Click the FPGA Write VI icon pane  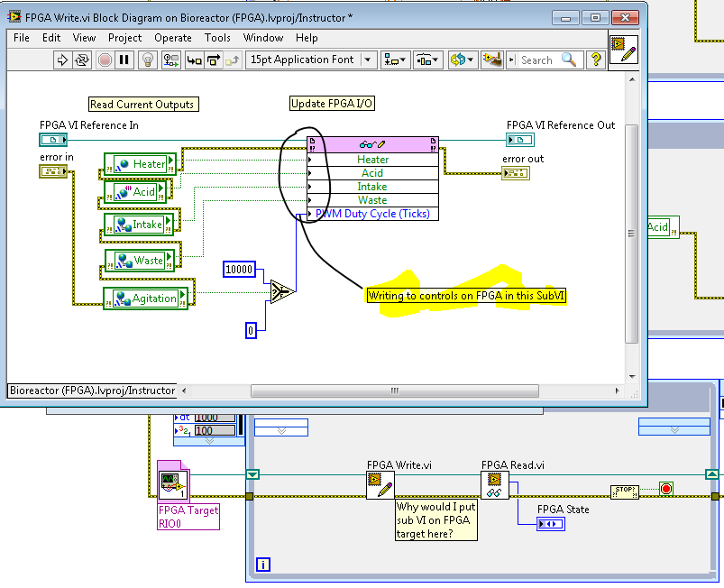click(x=624, y=50)
